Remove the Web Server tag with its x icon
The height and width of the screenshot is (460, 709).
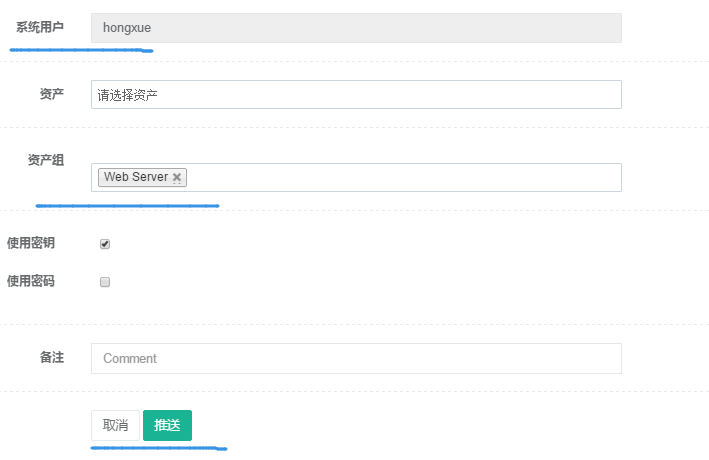[x=177, y=178]
